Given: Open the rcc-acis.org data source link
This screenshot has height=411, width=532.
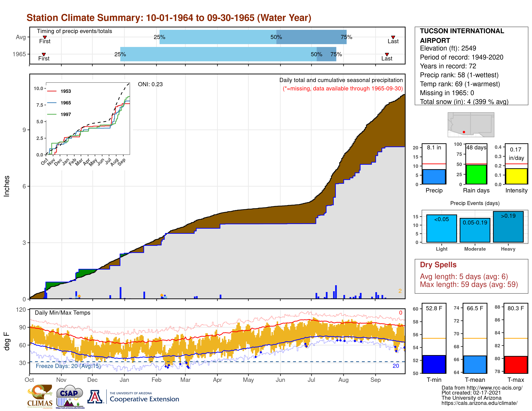Looking at the screenshot, I should pyautogui.click(x=482, y=388).
